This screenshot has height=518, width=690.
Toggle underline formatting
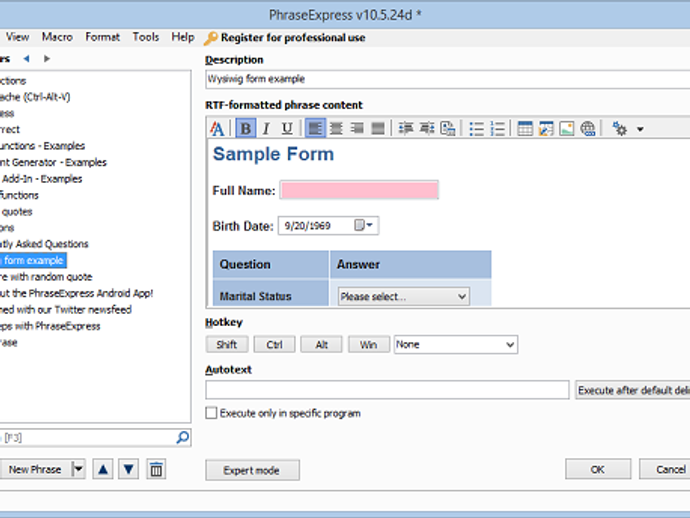click(287, 129)
